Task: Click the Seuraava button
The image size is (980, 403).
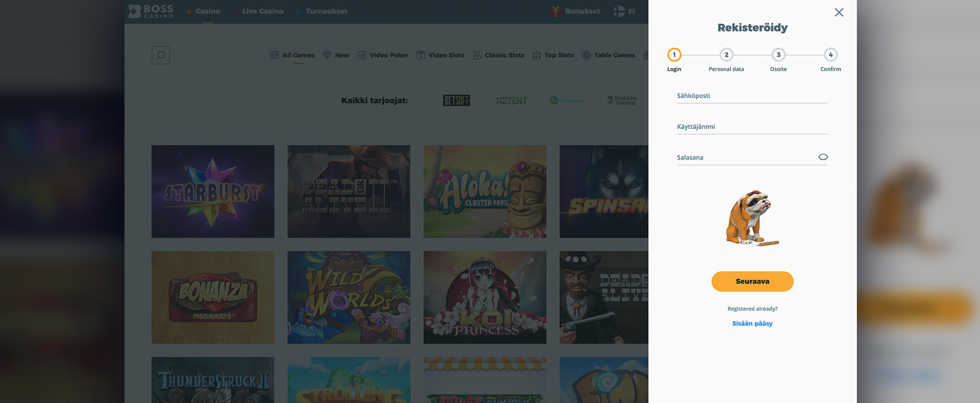Action: point(753,281)
